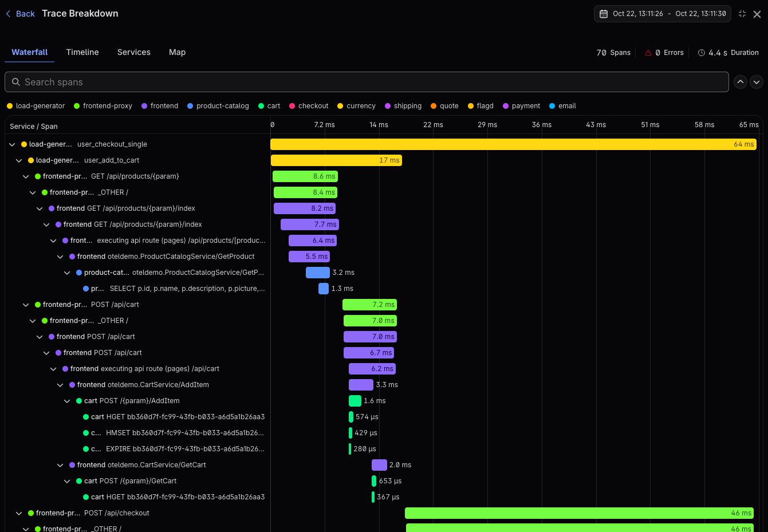Click the load-generator yellow legend dot
Image resolution: width=768 pixels, height=532 pixels.
pyautogui.click(x=10, y=106)
